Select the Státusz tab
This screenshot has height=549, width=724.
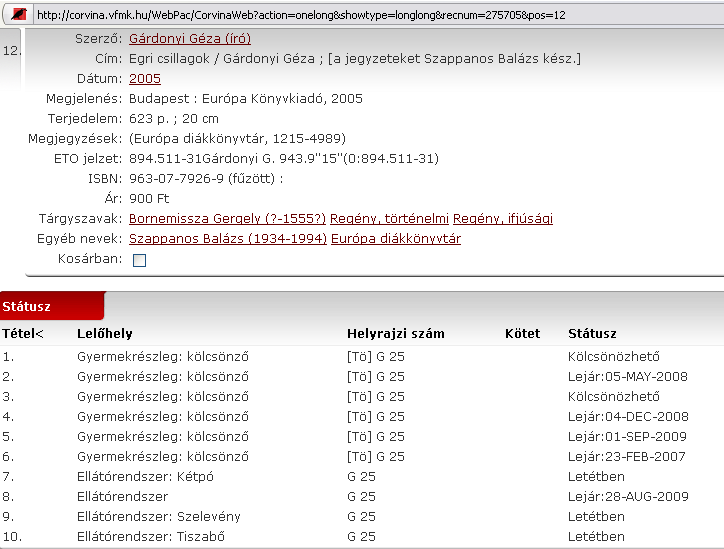point(52,306)
